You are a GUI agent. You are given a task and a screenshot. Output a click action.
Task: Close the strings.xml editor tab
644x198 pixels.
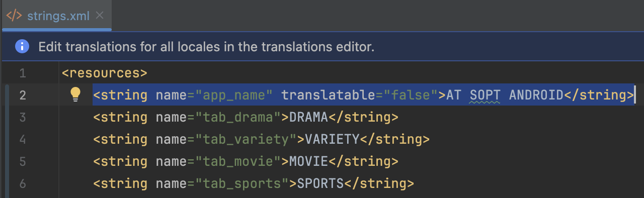pyautogui.click(x=100, y=16)
